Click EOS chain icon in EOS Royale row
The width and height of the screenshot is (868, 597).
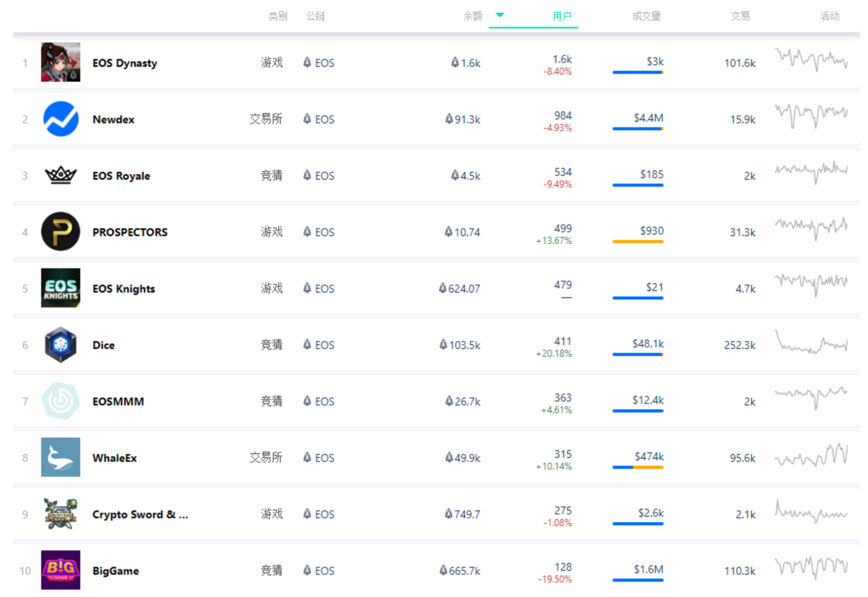pos(307,174)
